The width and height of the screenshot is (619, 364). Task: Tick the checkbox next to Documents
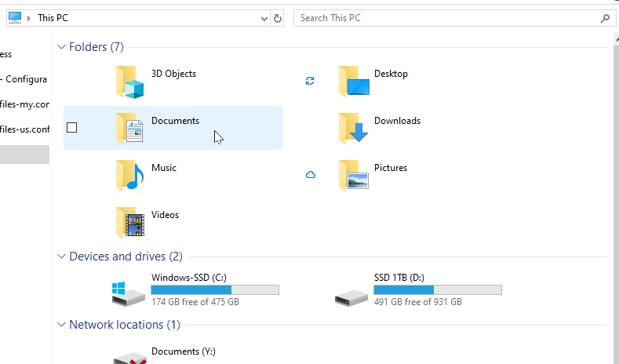[x=72, y=128]
